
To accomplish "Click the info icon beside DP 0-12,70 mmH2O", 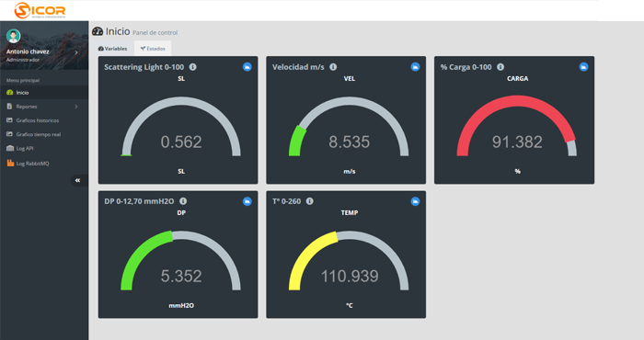I will [183, 201].
